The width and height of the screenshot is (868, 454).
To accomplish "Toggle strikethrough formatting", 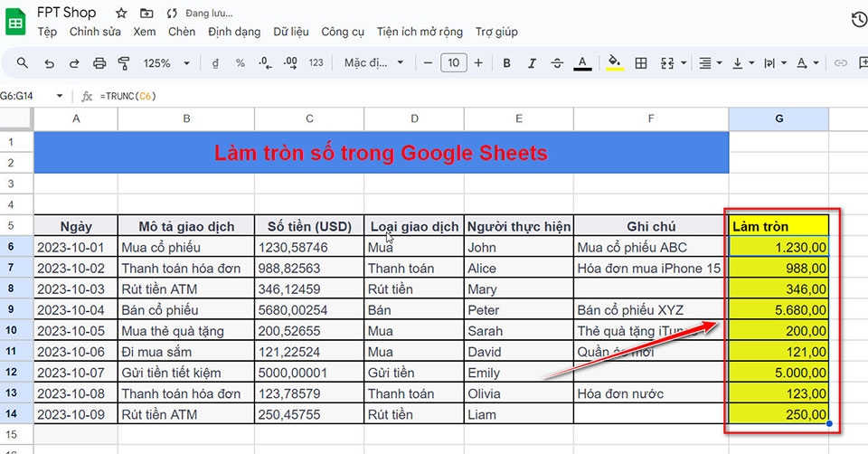I will (557, 63).
